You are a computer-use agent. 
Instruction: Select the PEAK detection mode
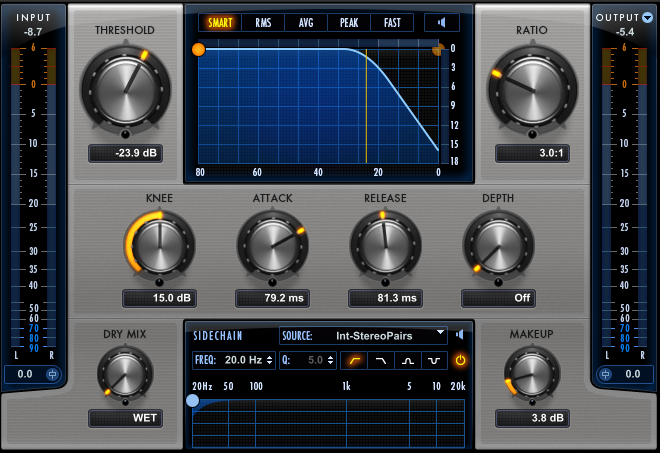[349, 23]
